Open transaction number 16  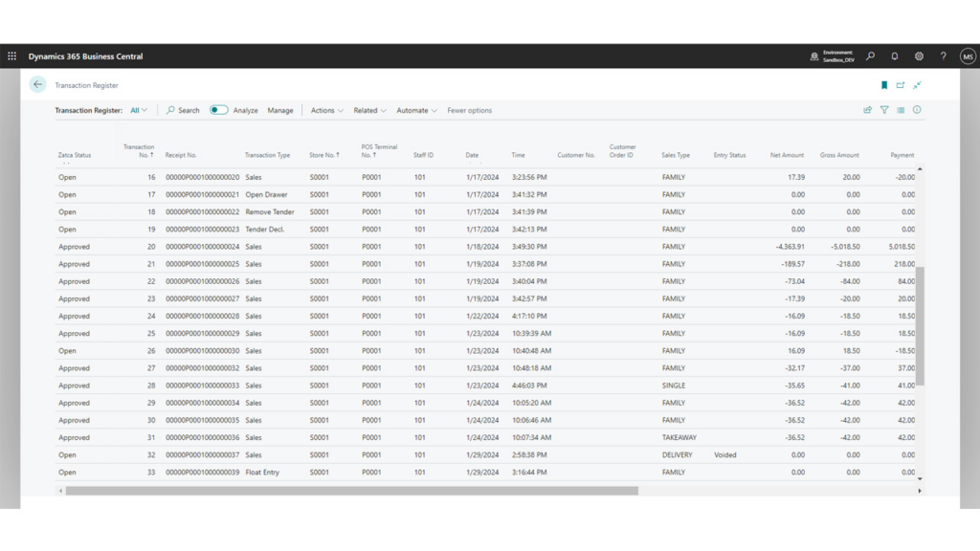click(151, 177)
